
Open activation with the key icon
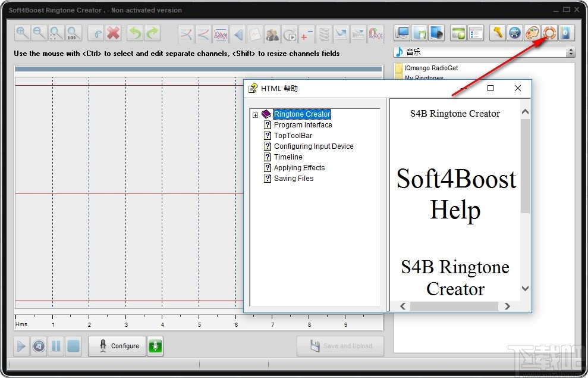[x=497, y=33]
